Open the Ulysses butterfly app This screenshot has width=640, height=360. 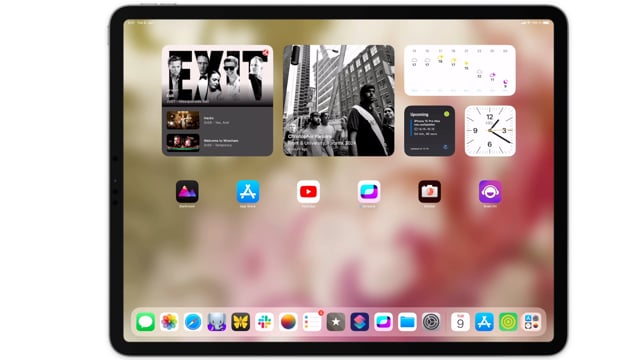coord(241,322)
